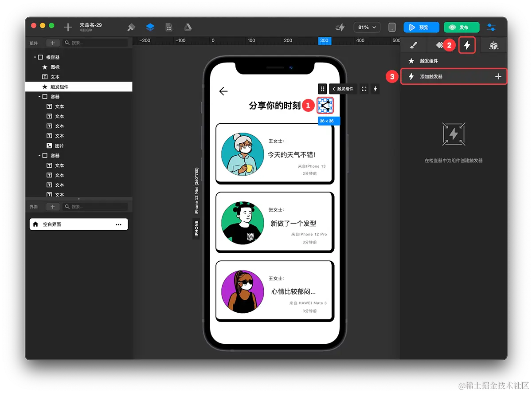Add a component with the 组件 plus button
This screenshot has height=393, width=532.
pyautogui.click(x=52, y=43)
